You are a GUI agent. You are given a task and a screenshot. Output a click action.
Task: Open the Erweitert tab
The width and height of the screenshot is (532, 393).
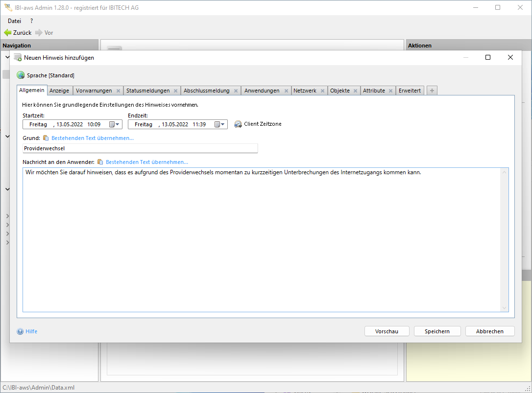(x=410, y=91)
